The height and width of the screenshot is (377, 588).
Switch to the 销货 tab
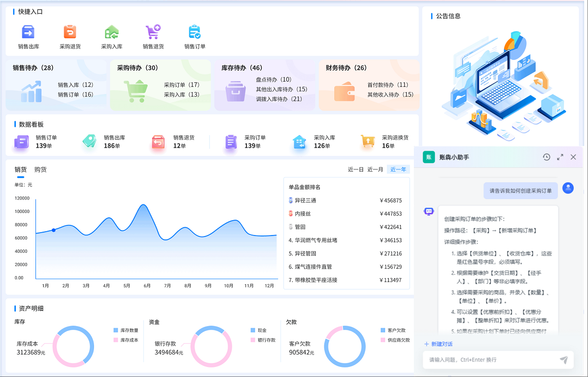pos(20,169)
